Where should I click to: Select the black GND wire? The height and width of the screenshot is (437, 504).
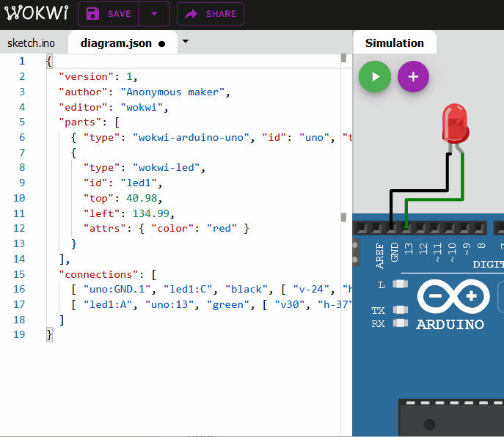point(420,191)
